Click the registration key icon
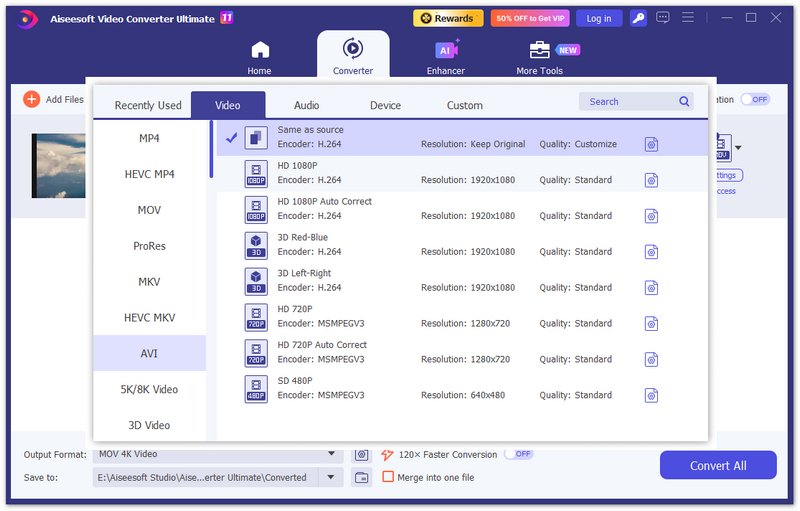Viewport: 800px width, 511px height. [x=636, y=18]
